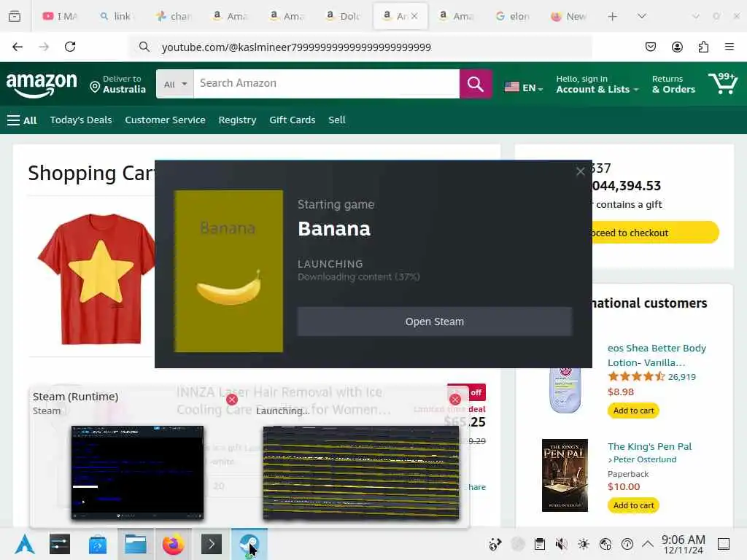The width and height of the screenshot is (747, 560).
Task: Open Peter Osterlund author link
Action: (645, 459)
